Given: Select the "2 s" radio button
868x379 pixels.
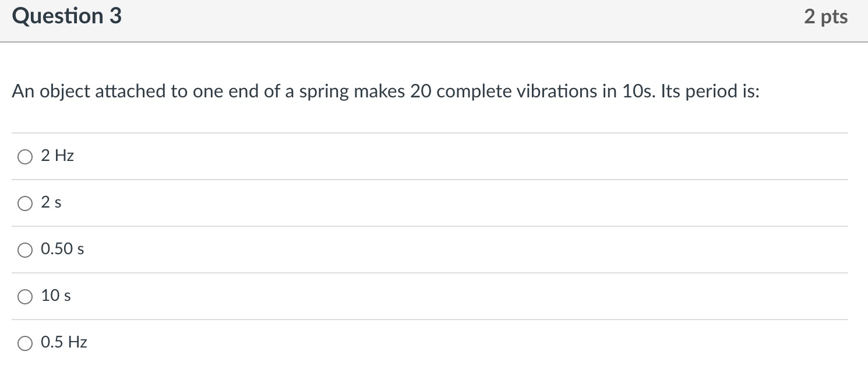Looking at the screenshot, I should point(25,203).
